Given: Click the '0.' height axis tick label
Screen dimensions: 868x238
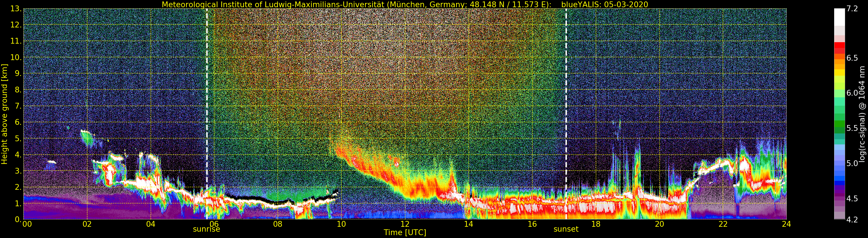Looking at the screenshot, I should click(x=18, y=219).
